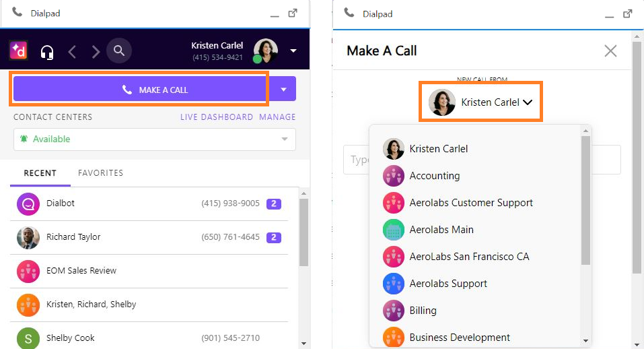Choose Billing from the call-from list
Image resolution: width=644 pixels, height=349 pixels.
tap(476, 311)
